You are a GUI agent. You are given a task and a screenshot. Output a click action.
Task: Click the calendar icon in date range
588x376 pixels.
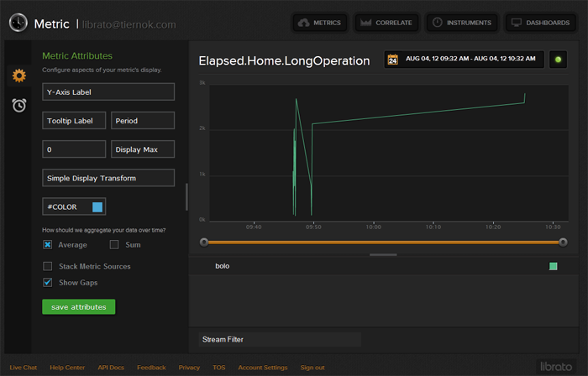click(392, 60)
